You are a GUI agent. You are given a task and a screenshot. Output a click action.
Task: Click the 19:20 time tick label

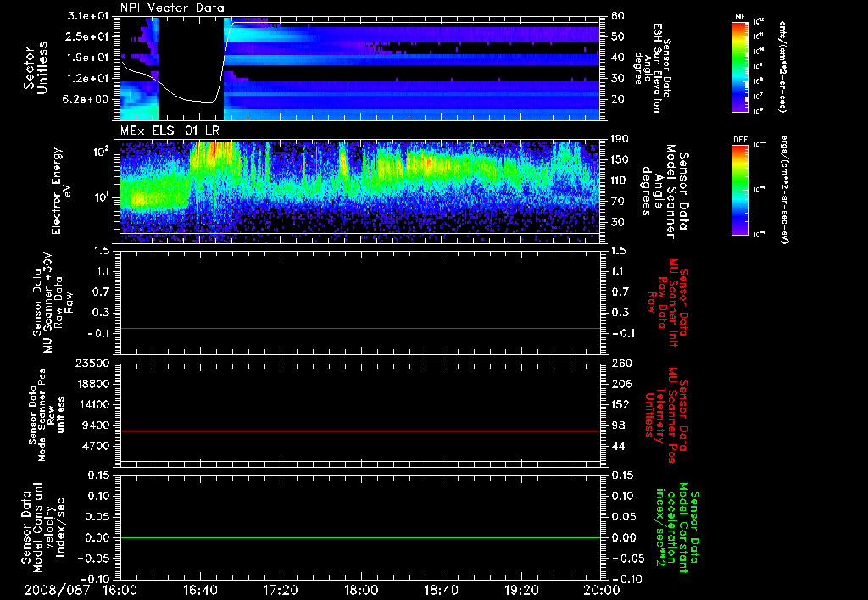coord(521,590)
